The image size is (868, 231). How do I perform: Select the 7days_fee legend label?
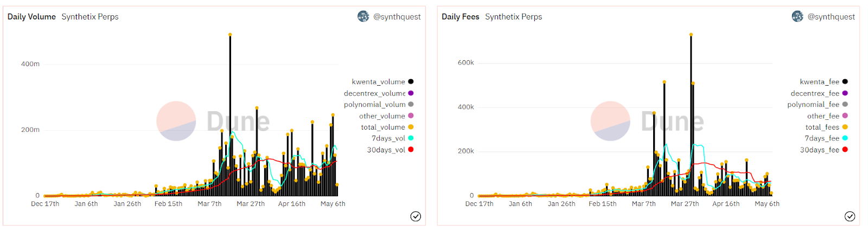pyautogui.click(x=822, y=138)
